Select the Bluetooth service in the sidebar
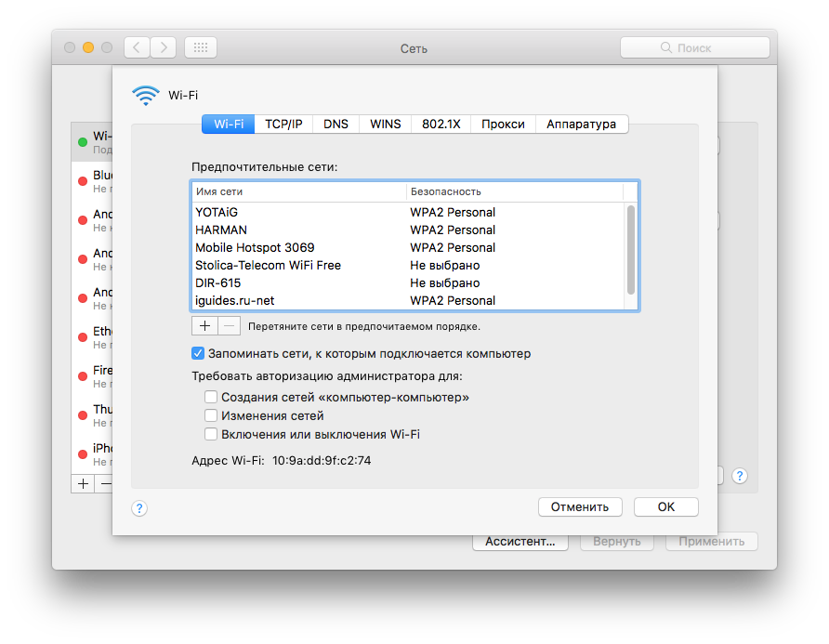Image resolution: width=829 pixels, height=644 pixels. [92, 181]
